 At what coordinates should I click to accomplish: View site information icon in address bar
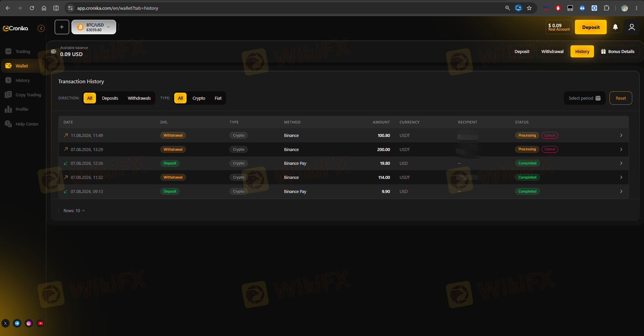[x=70, y=8]
